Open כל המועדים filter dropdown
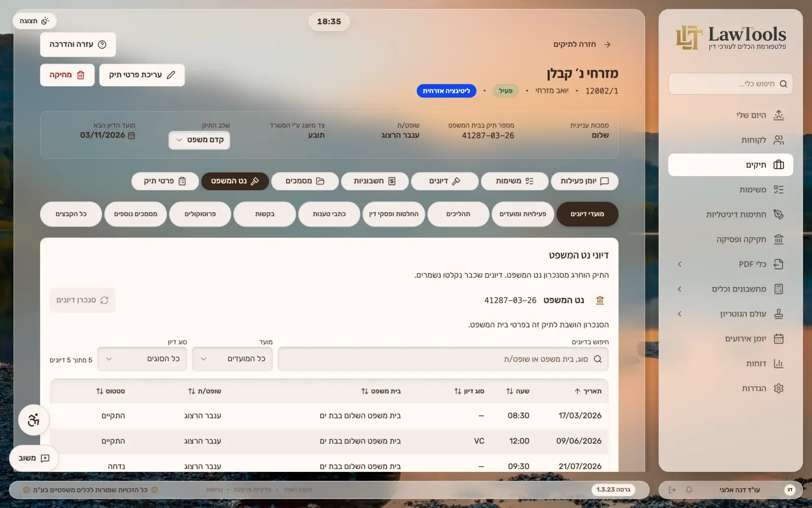Viewport: 812px width, 508px height. (232, 359)
